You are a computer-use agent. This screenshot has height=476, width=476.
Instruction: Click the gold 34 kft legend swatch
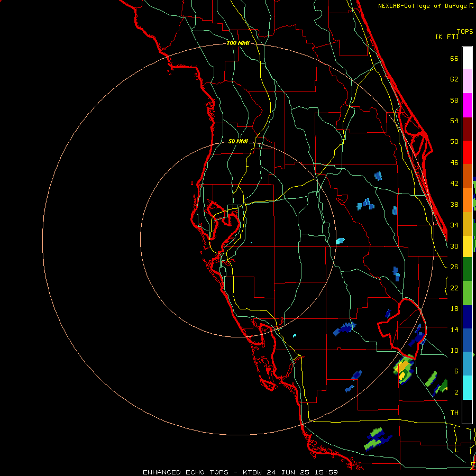[x=467, y=223]
